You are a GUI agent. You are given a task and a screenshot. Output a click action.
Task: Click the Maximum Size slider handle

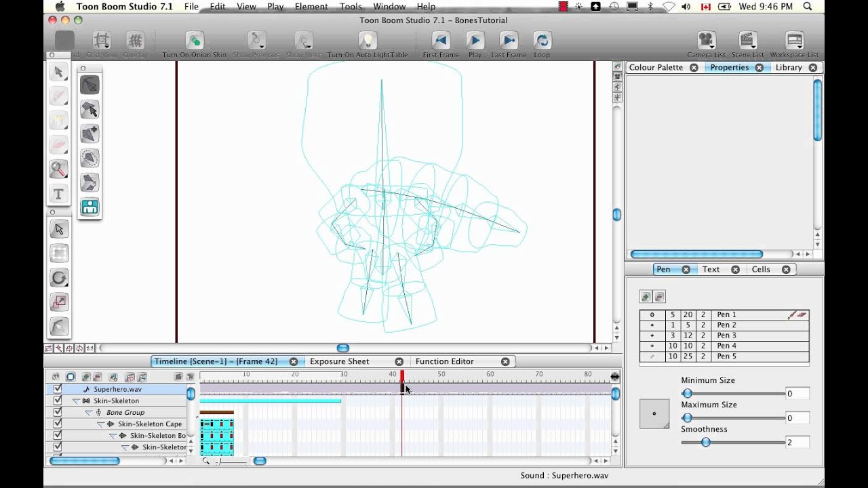click(687, 418)
